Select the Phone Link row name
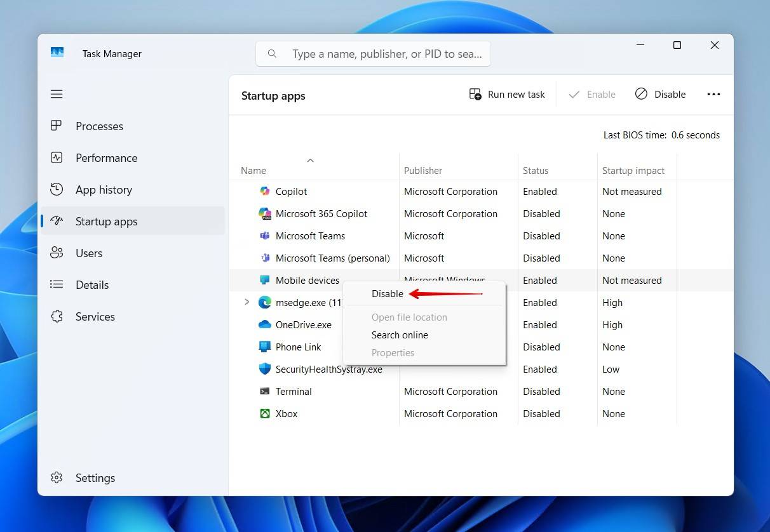Image resolution: width=770 pixels, height=532 pixels. [299, 347]
